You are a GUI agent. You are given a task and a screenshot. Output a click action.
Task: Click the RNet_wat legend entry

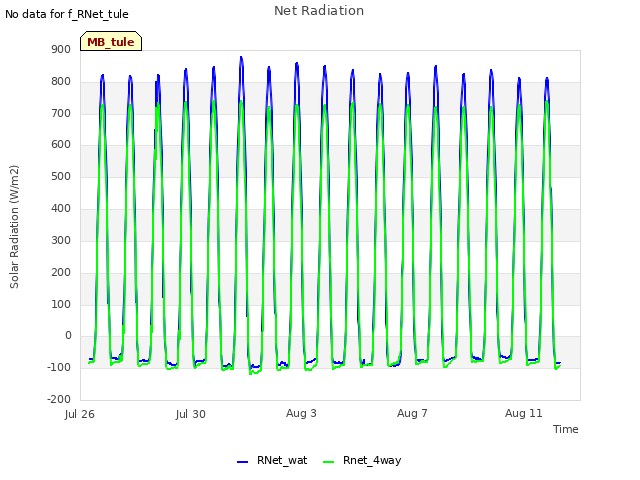pyautogui.click(x=272, y=460)
